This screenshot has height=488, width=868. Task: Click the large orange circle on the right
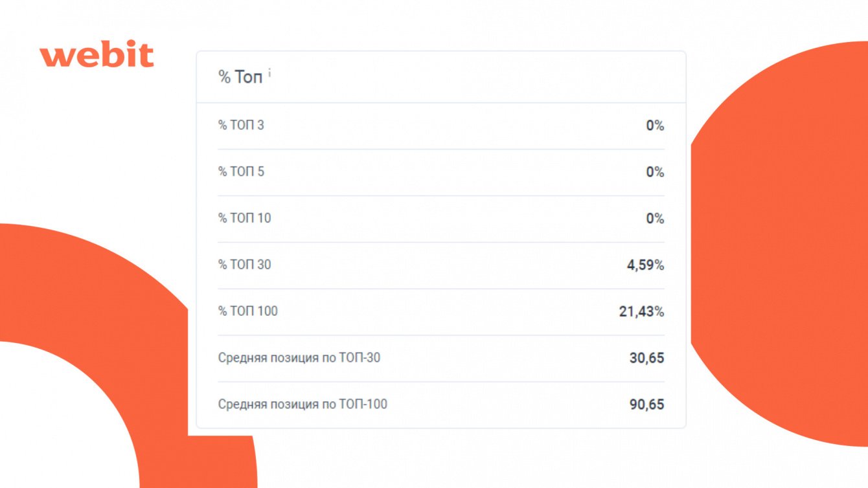tap(784, 246)
